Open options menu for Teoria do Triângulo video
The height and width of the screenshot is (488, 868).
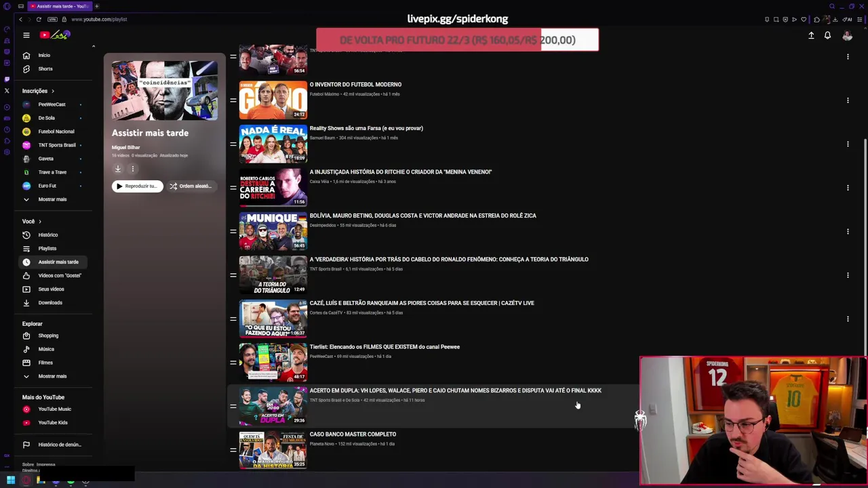848,275
